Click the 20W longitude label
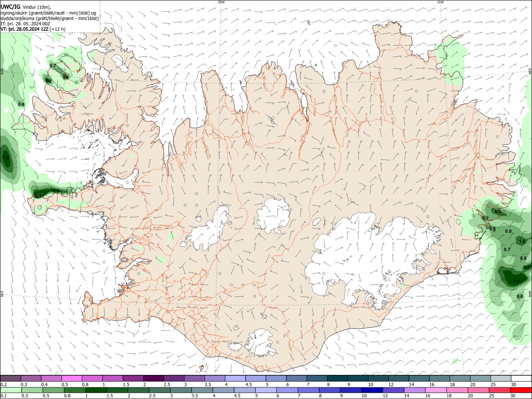This screenshot has height=399, width=532. pyautogui.click(x=221, y=2)
